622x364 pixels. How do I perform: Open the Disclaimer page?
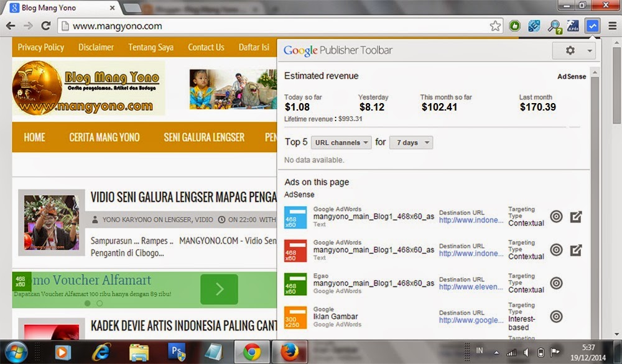(x=96, y=47)
